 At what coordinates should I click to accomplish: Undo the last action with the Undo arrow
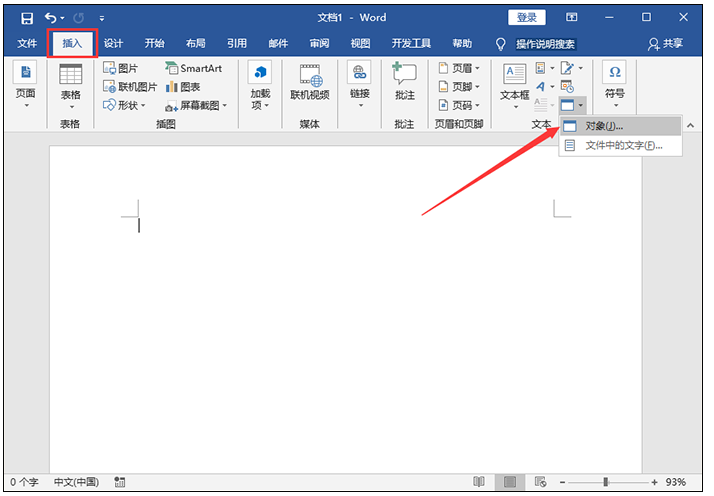[x=51, y=18]
